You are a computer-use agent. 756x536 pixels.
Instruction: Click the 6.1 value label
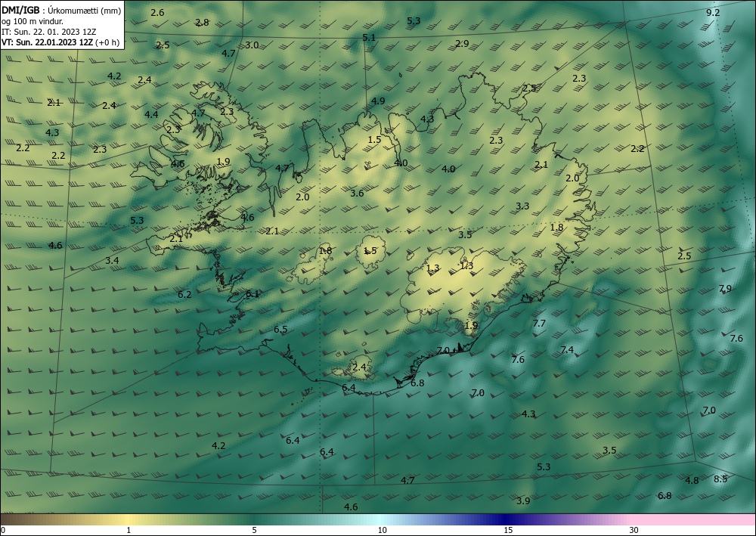[x=253, y=293]
